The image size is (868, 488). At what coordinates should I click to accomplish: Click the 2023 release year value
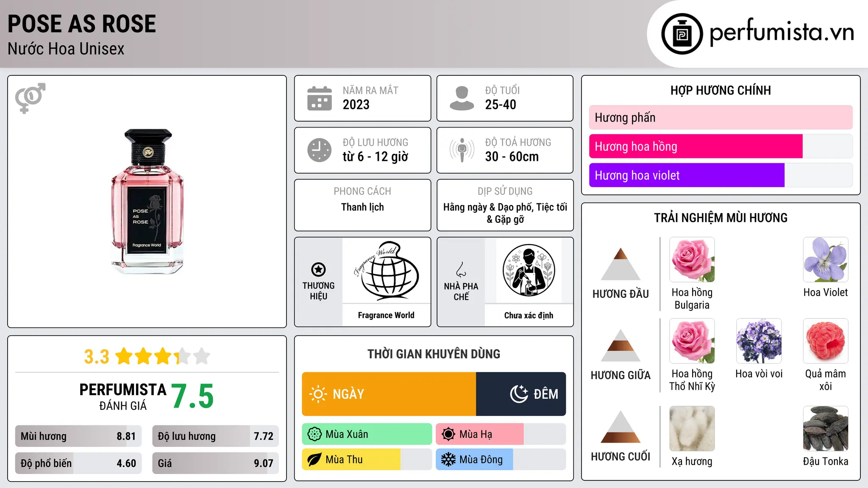coord(356,105)
